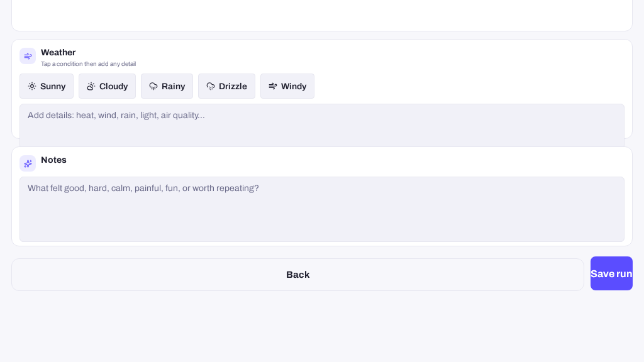Click the Weather section title

point(58,53)
